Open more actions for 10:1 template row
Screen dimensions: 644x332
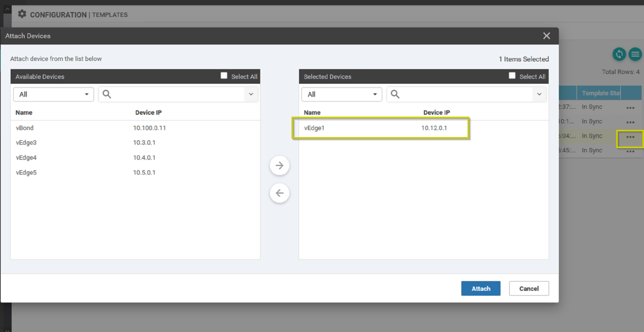[630, 122]
